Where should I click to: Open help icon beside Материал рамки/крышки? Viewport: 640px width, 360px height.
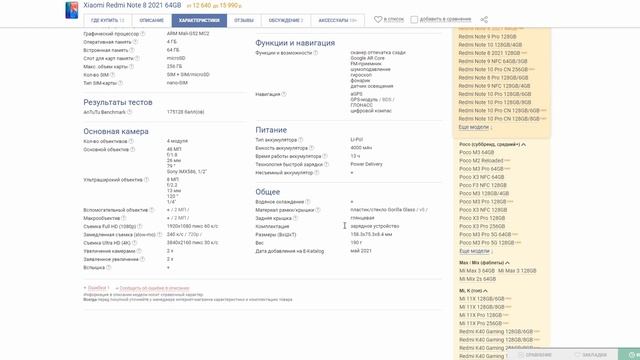tap(318, 210)
